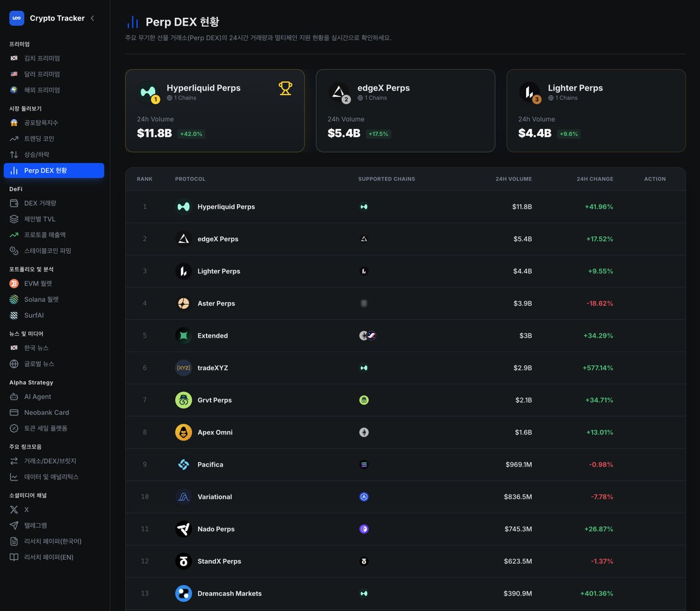Viewport: 700px width, 611px height.
Task: Click the 체인별 TVL layers icon
Action: 14,219
